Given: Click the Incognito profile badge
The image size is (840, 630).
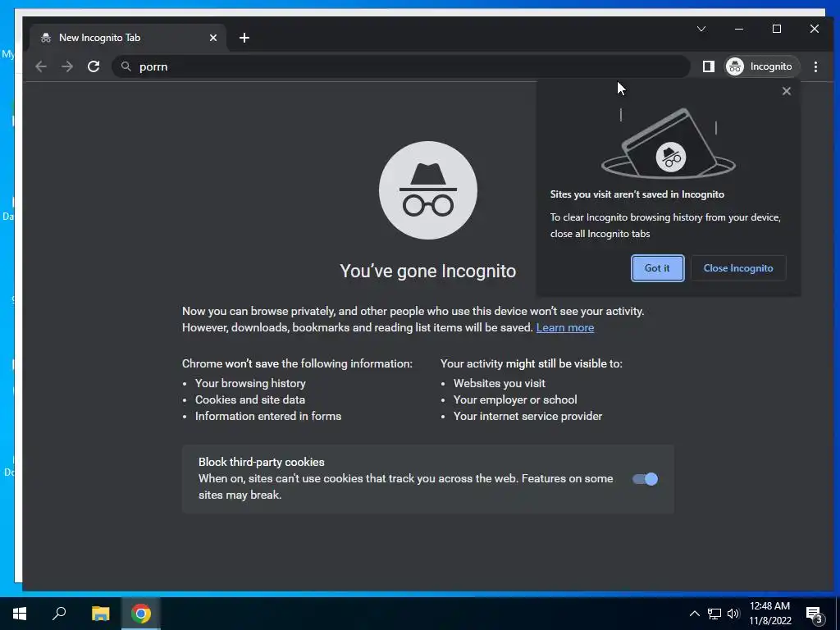Looking at the screenshot, I should [x=762, y=66].
